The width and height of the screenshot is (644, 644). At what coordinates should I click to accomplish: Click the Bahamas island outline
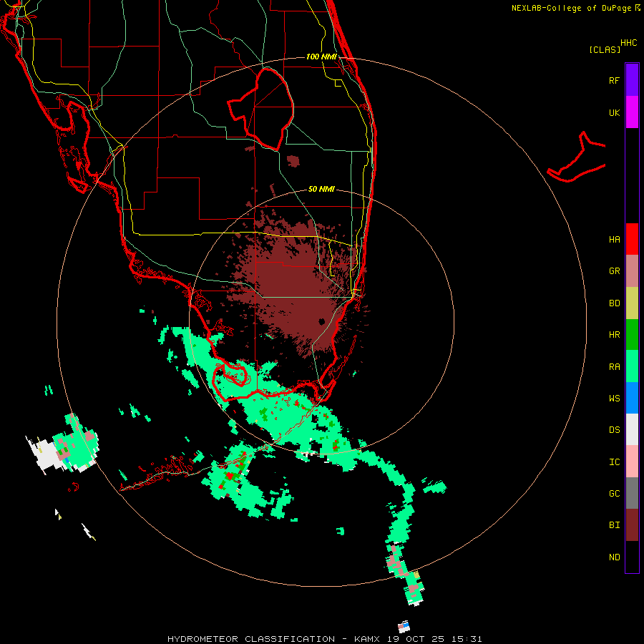[x=577, y=158]
